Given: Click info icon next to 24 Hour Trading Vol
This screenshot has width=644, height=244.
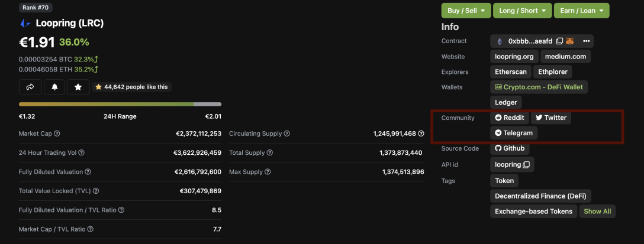Looking at the screenshot, I should click(81, 152).
